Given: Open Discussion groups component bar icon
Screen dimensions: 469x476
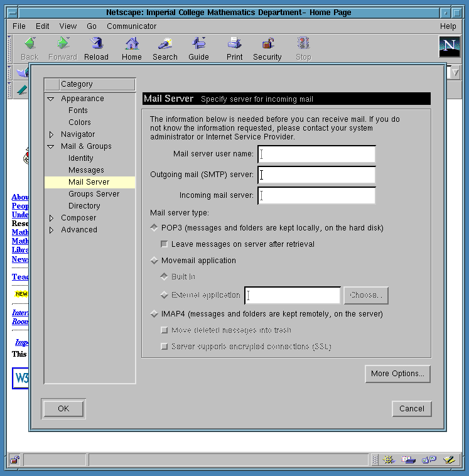Looking at the screenshot, I should (429, 460).
